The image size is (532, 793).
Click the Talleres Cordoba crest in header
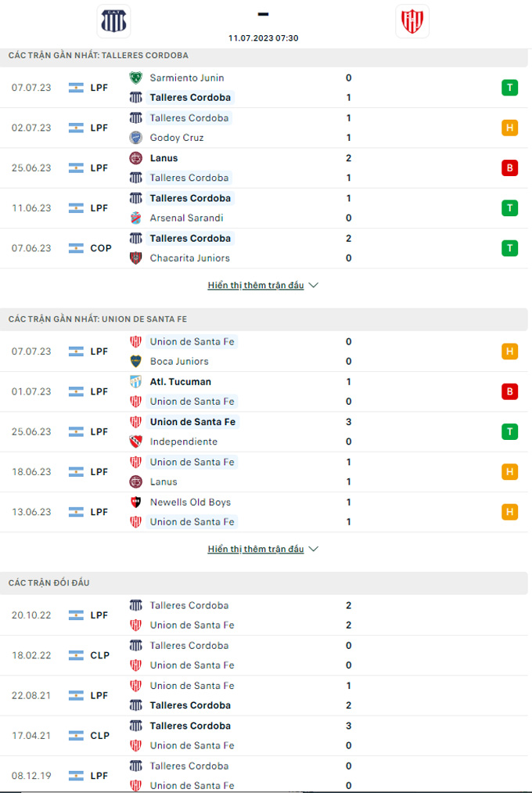113,21
